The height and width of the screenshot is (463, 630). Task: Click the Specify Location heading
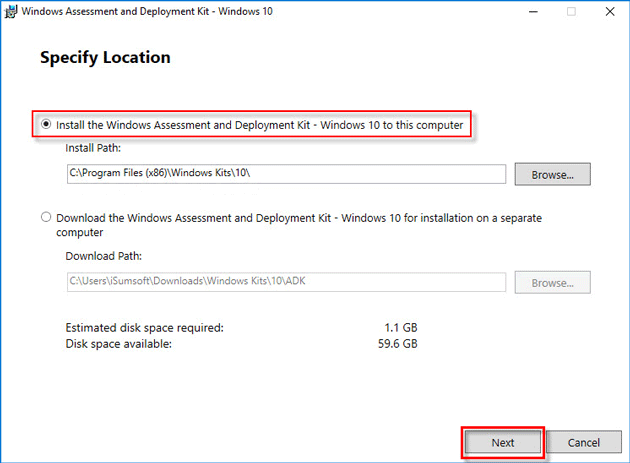tap(105, 58)
